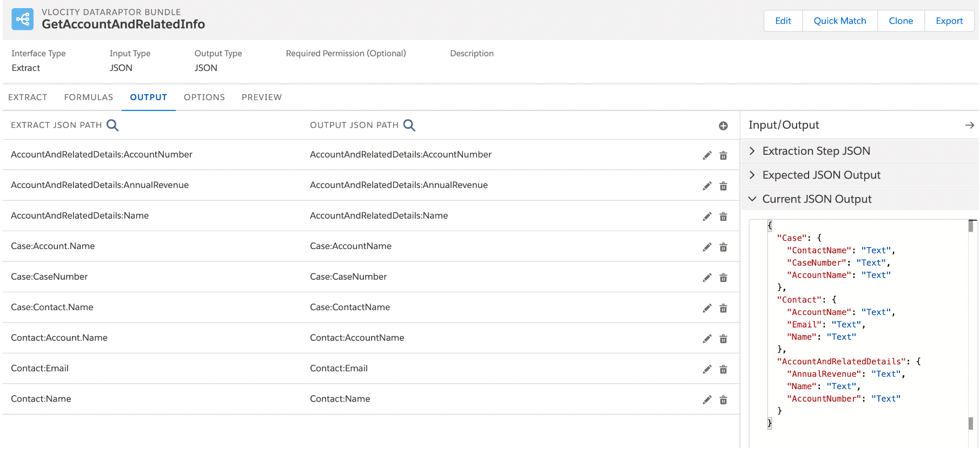Expand the Expected JSON Output section
The image size is (980, 459).
pyautogui.click(x=859, y=175)
